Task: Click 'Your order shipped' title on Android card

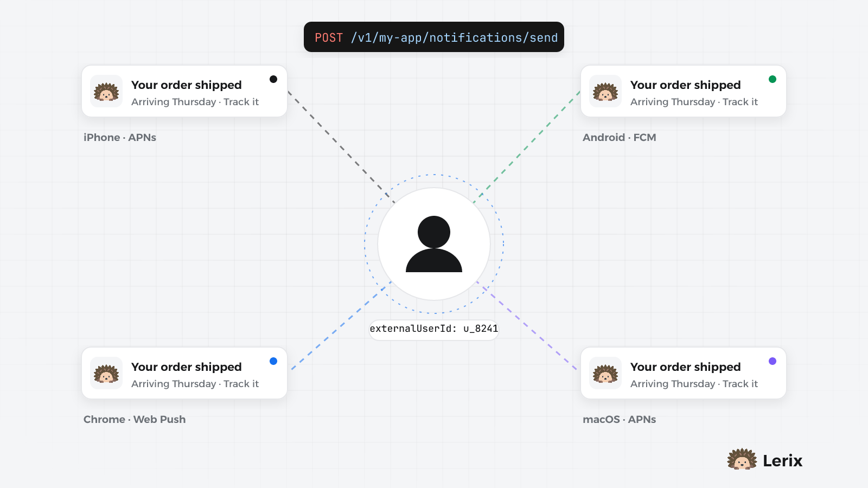Action: (x=686, y=85)
